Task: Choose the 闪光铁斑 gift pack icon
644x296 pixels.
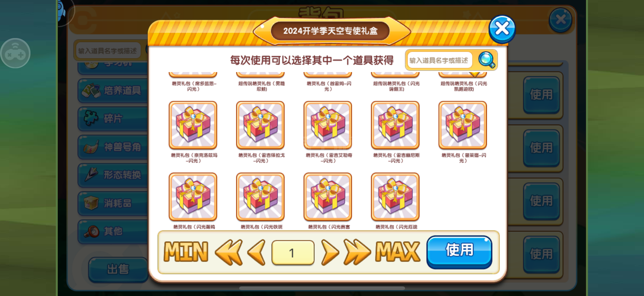Action: [260, 197]
